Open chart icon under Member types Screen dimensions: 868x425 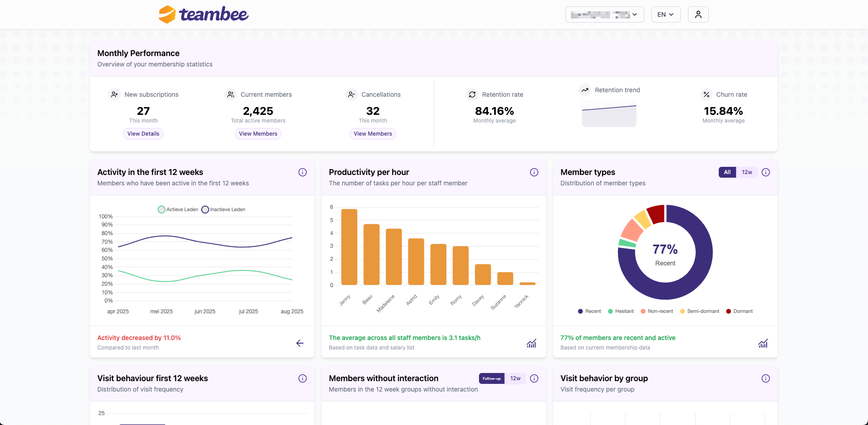[x=763, y=343]
